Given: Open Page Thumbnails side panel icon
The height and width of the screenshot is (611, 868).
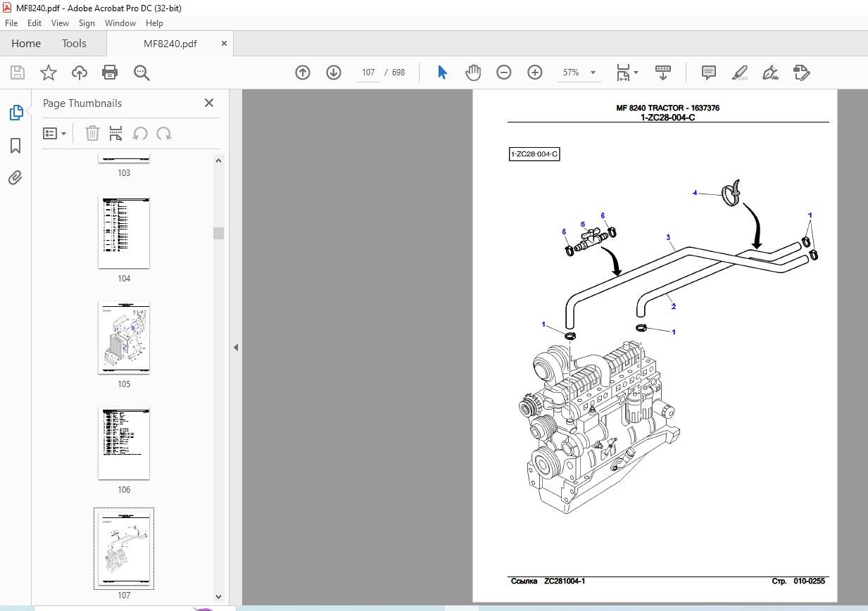Looking at the screenshot, I should (15, 112).
